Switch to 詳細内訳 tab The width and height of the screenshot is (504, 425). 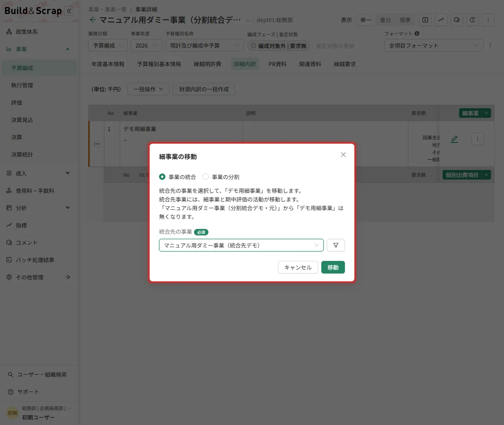(x=245, y=64)
